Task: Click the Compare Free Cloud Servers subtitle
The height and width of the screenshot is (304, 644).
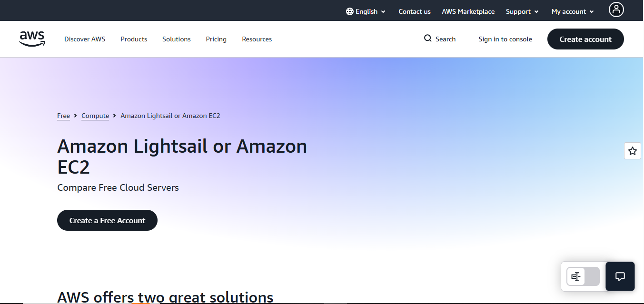Action: point(118,187)
